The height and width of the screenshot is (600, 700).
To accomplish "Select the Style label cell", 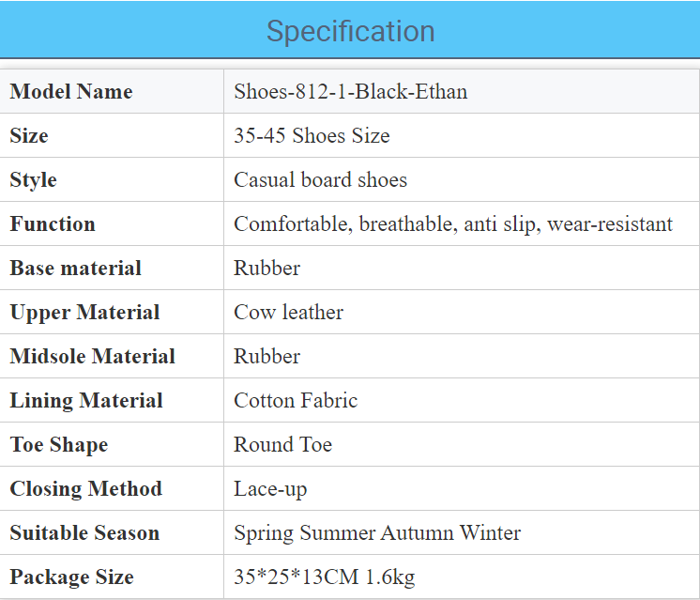I will pyautogui.click(x=112, y=179).
